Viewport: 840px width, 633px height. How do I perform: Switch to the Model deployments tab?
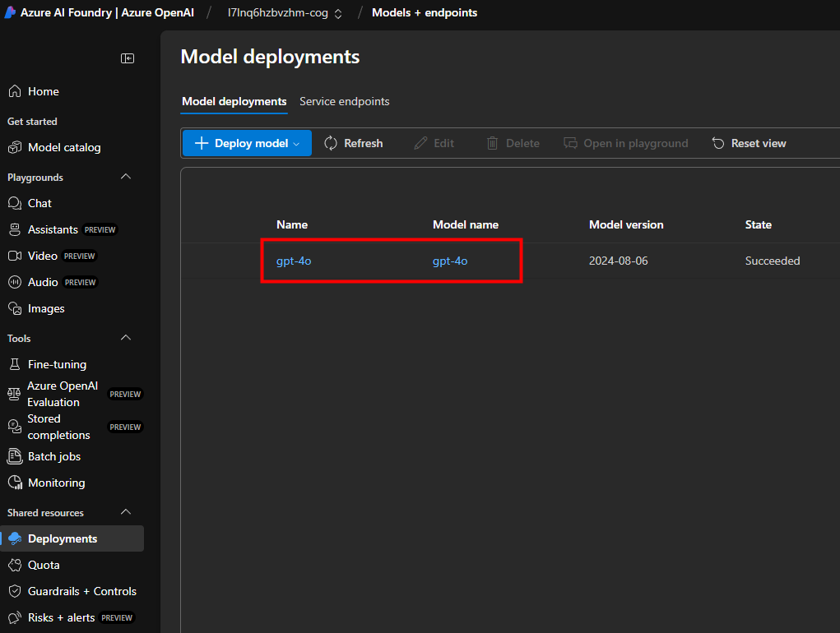[x=234, y=102]
